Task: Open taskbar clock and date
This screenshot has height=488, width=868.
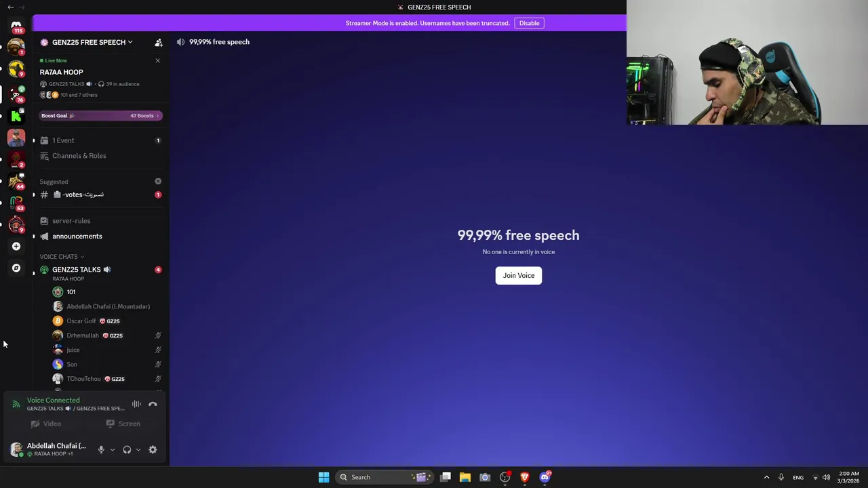Action: pyautogui.click(x=848, y=477)
